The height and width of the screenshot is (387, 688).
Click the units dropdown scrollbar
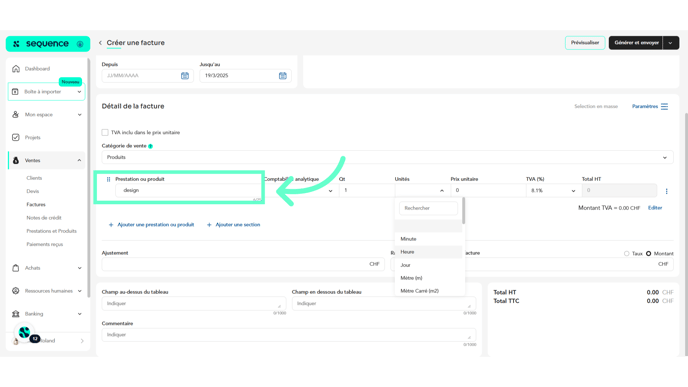tap(463, 211)
